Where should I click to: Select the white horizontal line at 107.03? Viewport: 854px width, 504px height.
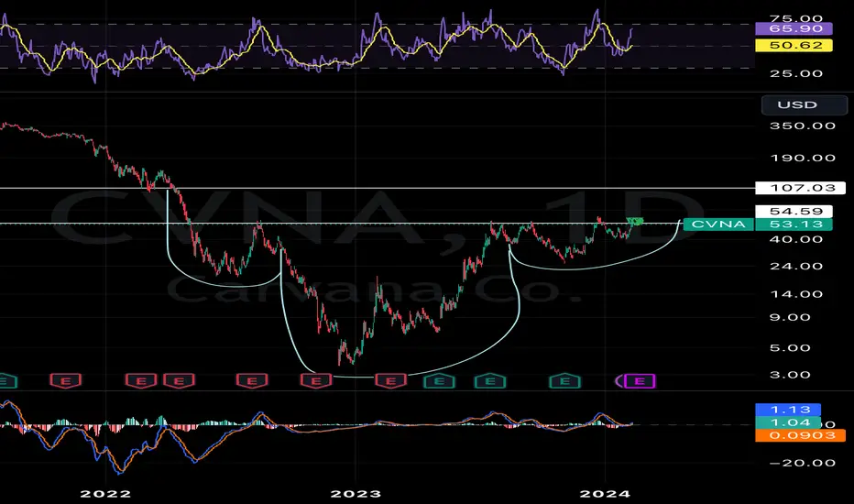point(377,188)
